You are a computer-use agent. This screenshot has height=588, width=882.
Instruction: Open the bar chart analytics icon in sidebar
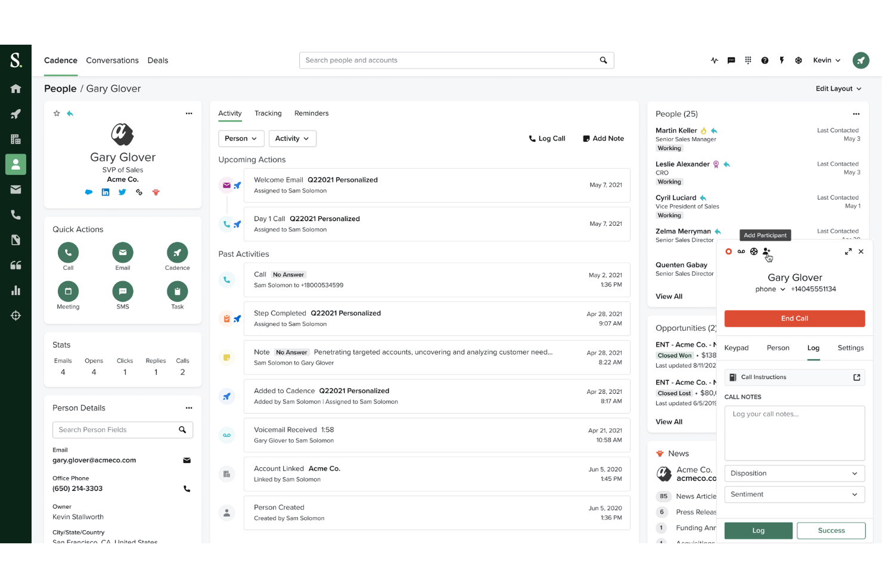click(x=15, y=290)
